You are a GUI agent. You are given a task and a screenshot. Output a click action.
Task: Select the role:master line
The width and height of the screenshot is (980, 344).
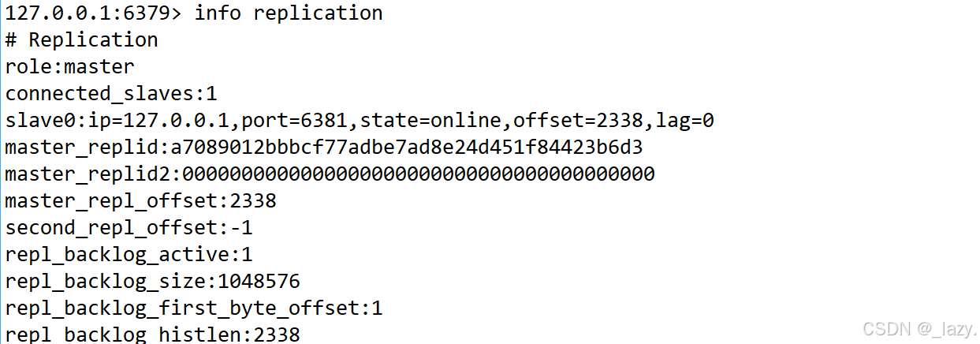[x=69, y=67]
